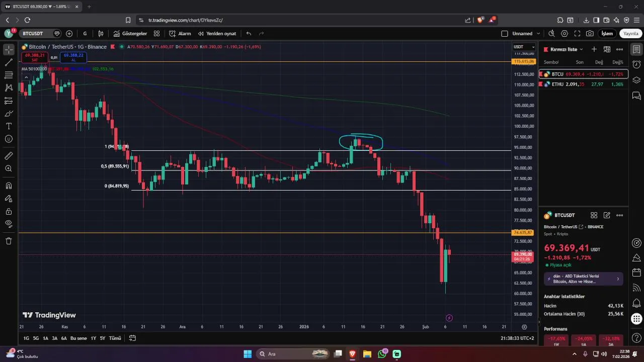Viewport: 644px width, 362px height.
Task: Select the crosshair cursor tool
Action: coord(9,49)
